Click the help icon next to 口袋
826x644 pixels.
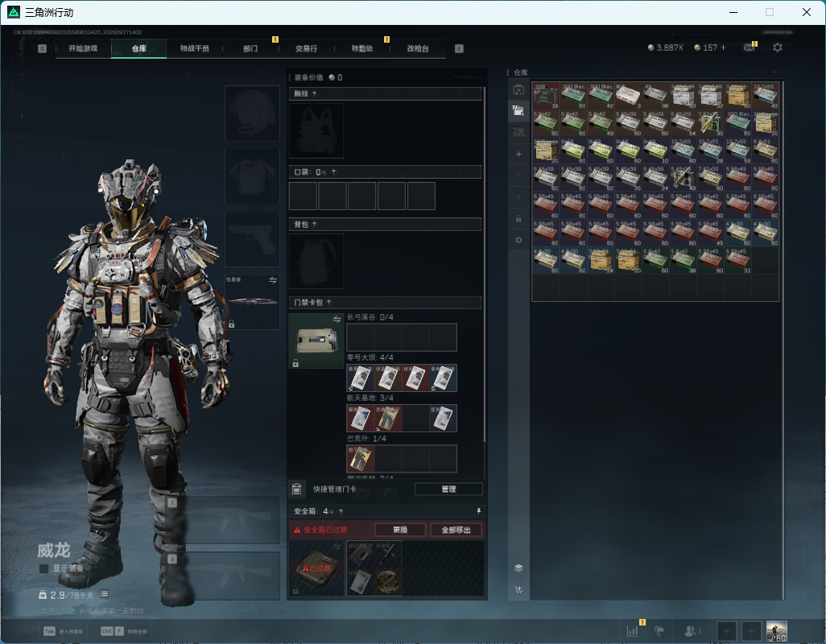(x=333, y=172)
